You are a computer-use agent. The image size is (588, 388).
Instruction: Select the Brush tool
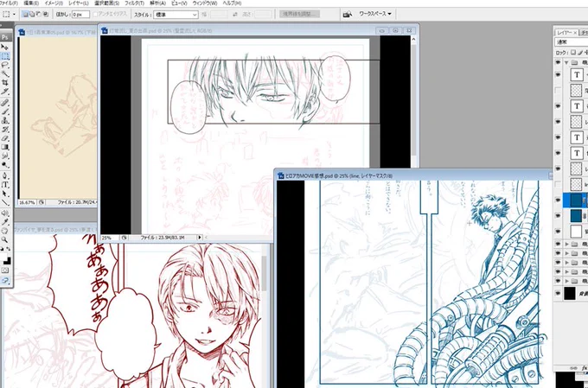[x=5, y=111]
